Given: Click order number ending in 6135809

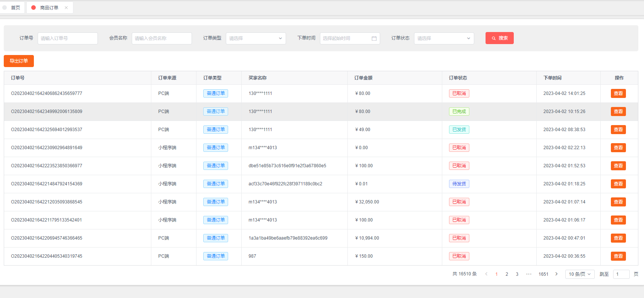Looking at the screenshot, I should click(47, 112).
